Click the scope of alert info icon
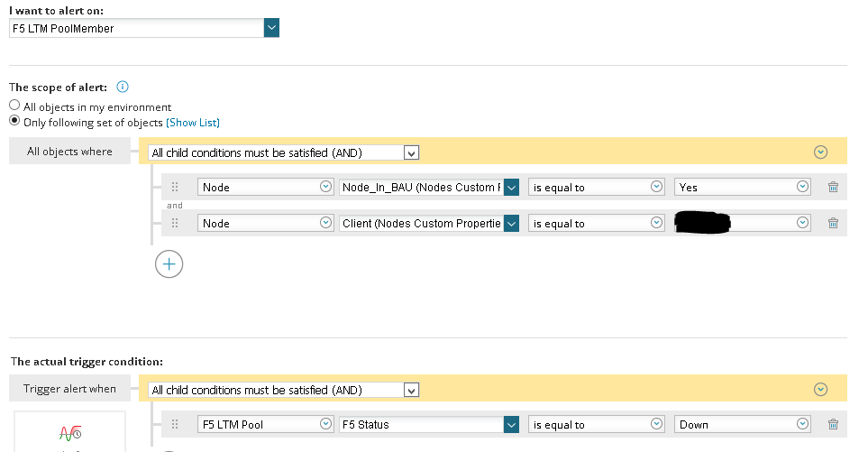The height and width of the screenshot is (452, 868). click(123, 88)
